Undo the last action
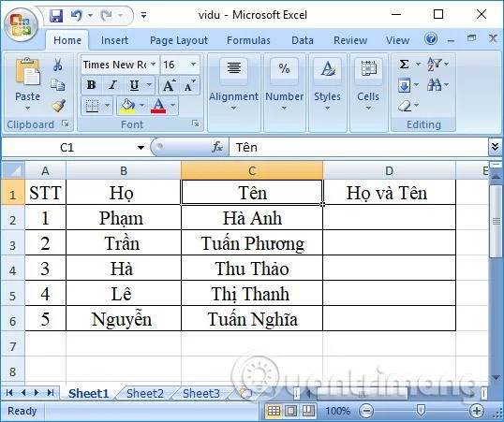This screenshot has height=422, width=504. [77, 15]
